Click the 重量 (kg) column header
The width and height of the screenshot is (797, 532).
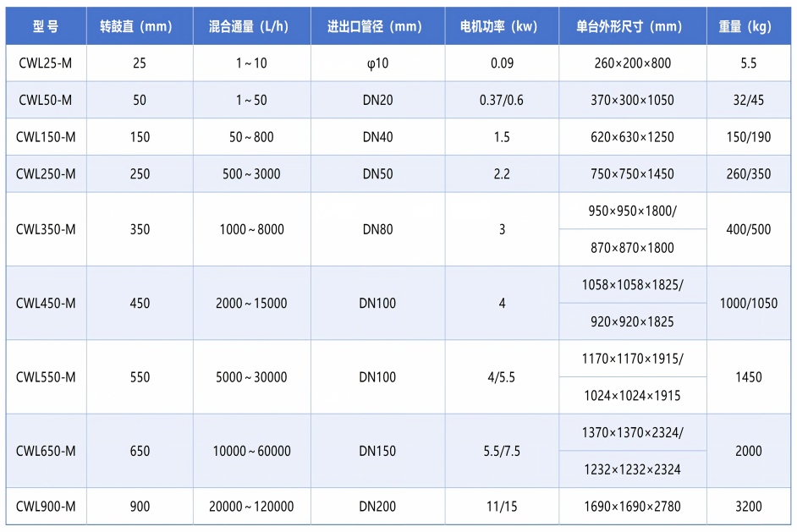click(749, 26)
